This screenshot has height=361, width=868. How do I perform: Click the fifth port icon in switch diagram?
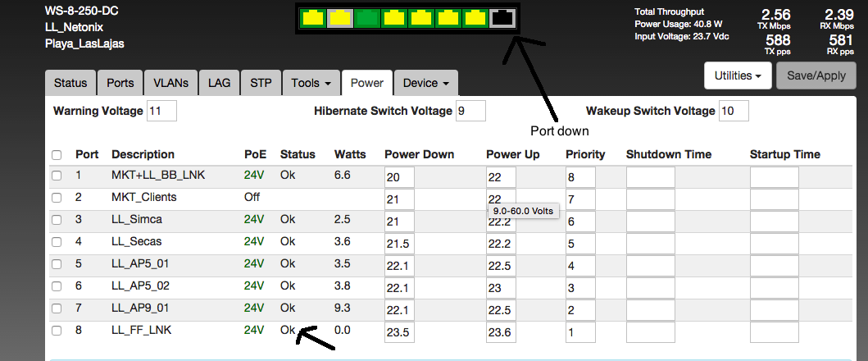(x=420, y=18)
